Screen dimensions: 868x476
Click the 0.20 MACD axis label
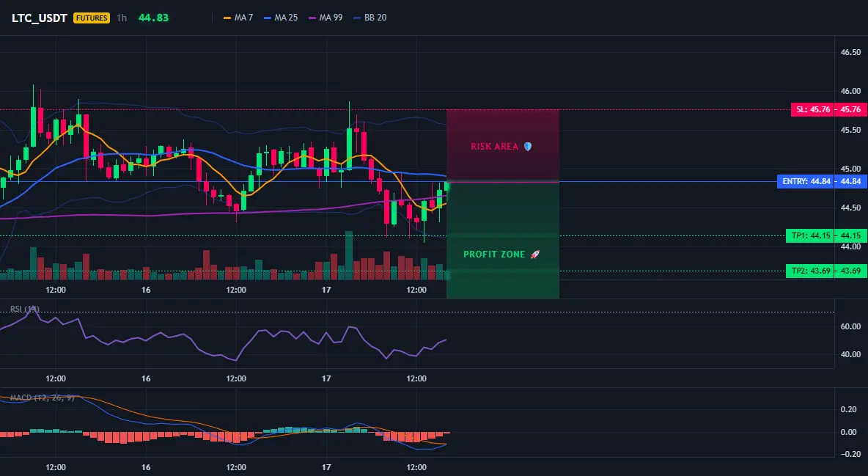click(849, 409)
